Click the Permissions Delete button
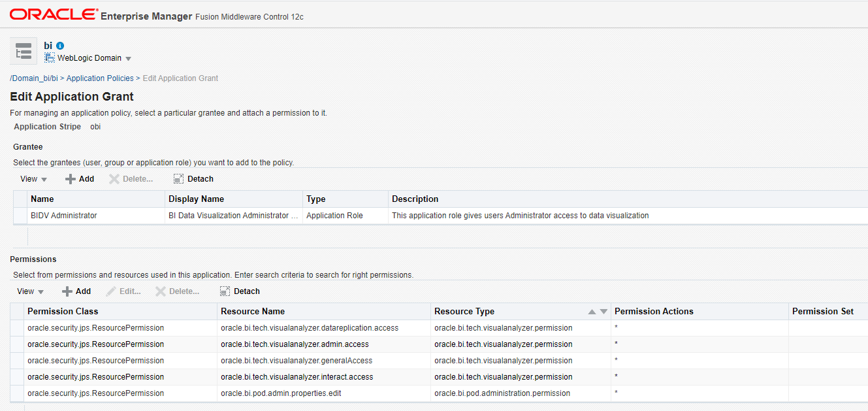 [x=178, y=291]
